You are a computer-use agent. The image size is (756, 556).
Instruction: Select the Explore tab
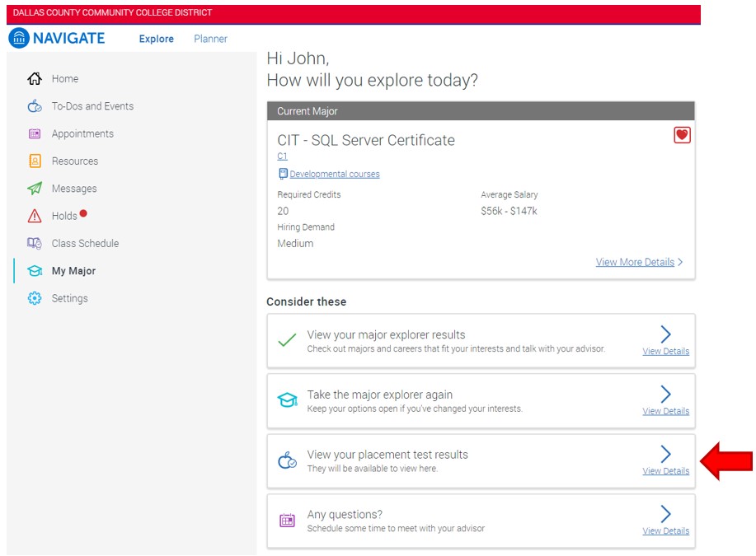click(156, 39)
